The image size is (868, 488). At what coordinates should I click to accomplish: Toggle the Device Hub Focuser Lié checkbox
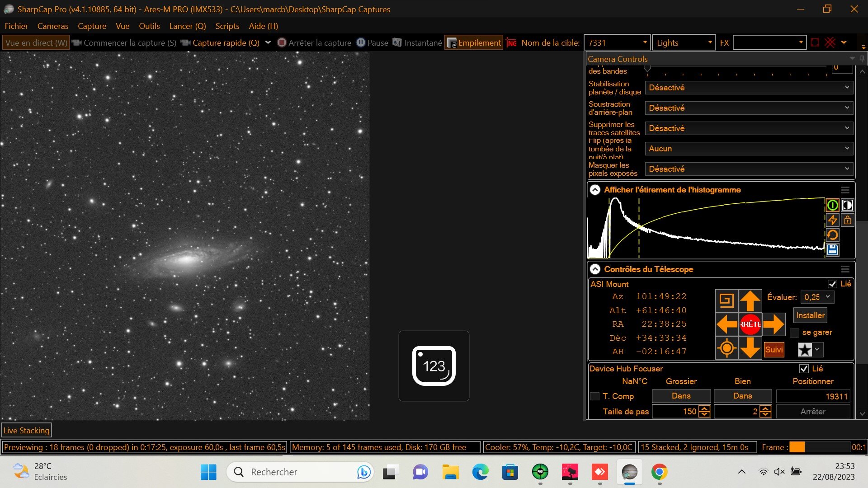point(804,369)
